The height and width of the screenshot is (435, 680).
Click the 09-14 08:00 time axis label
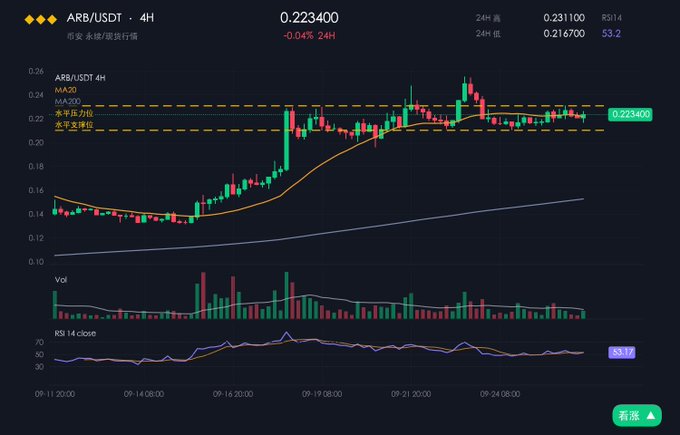point(144,394)
